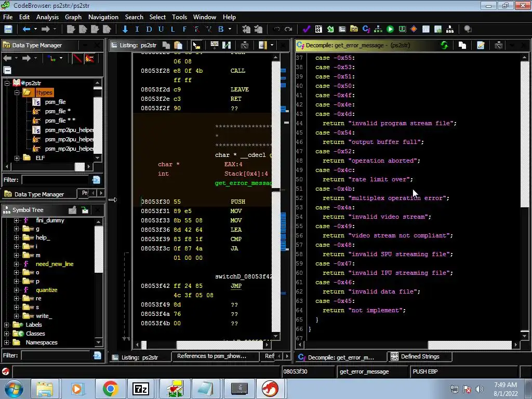Screen dimensions: 532x399
Task: Select the need_new_line function
Action: (x=55, y=263)
